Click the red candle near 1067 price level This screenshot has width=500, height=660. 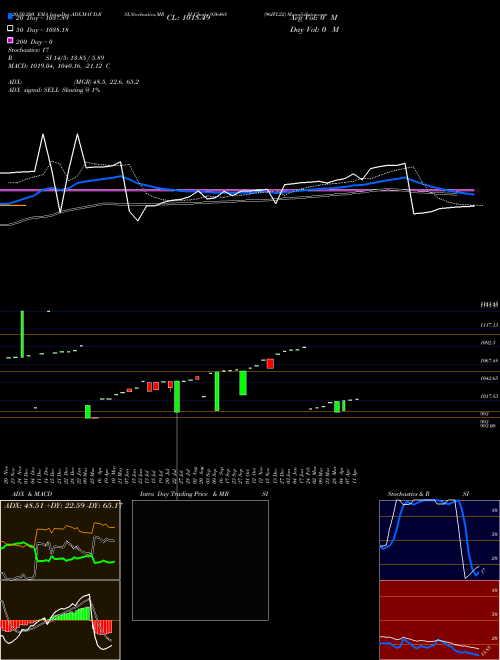point(270,364)
